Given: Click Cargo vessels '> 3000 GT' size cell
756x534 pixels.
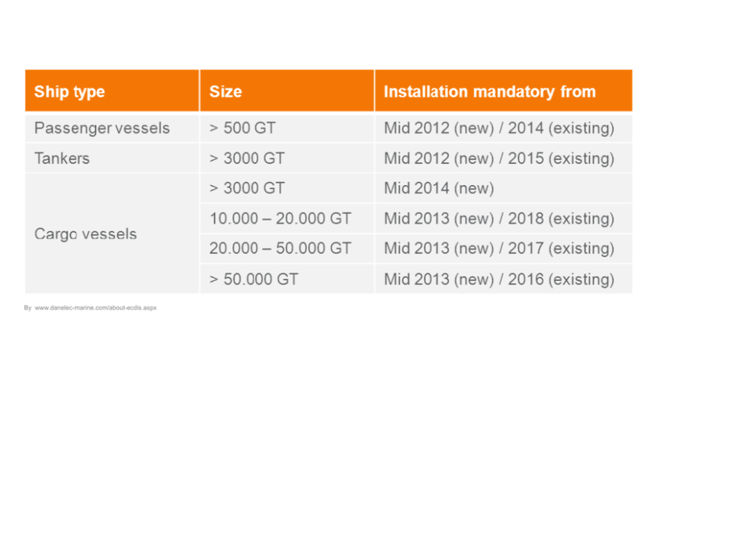Looking at the screenshot, I should click(x=247, y=188).
